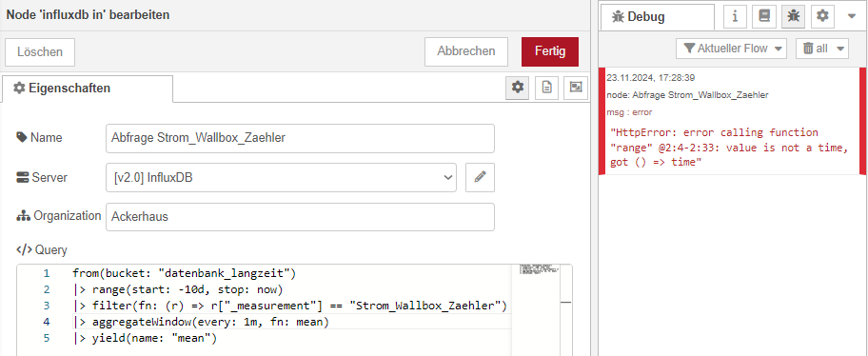Viewport: 868px width, 356px height.
Task: Click the Löschen button
Action: 40,52
